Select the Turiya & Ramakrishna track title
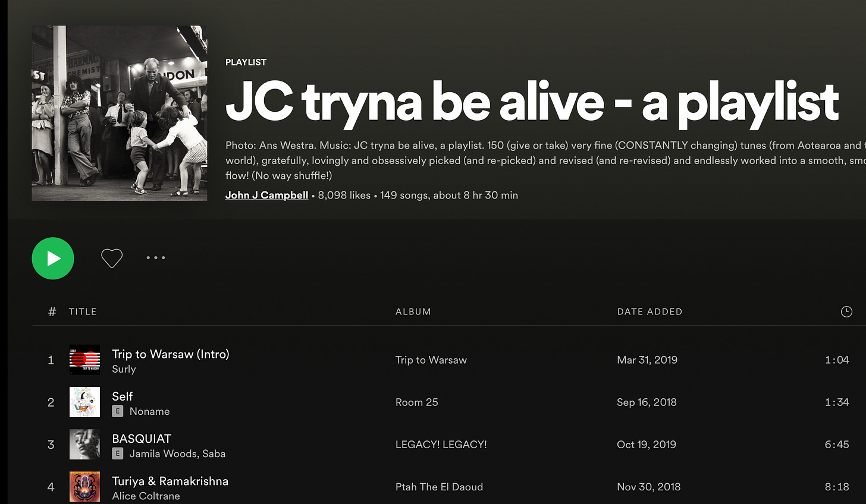Viewport: 866px width, 504px height. [170, 481]
